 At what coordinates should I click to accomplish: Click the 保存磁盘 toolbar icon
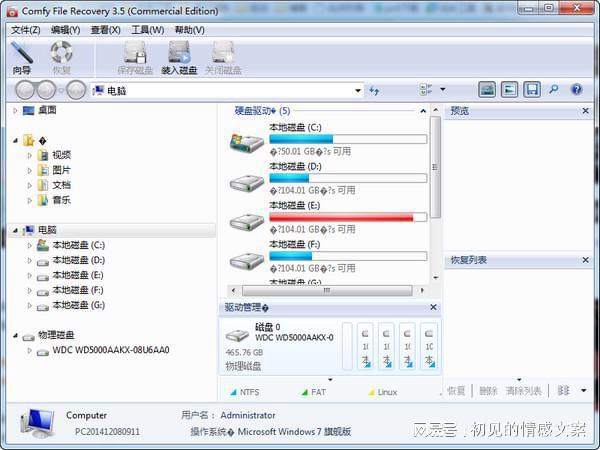[x=135, y=52]
